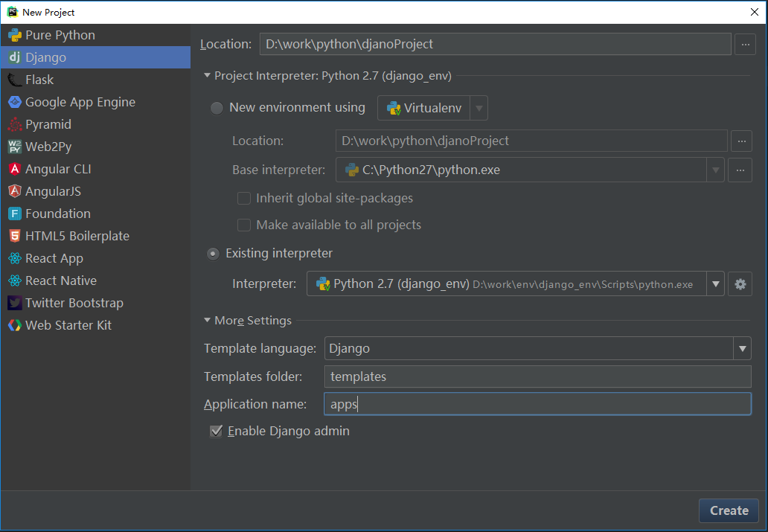Browse for virtualenv Location folder
768x532 pixels.
click(x=741, y=141)
